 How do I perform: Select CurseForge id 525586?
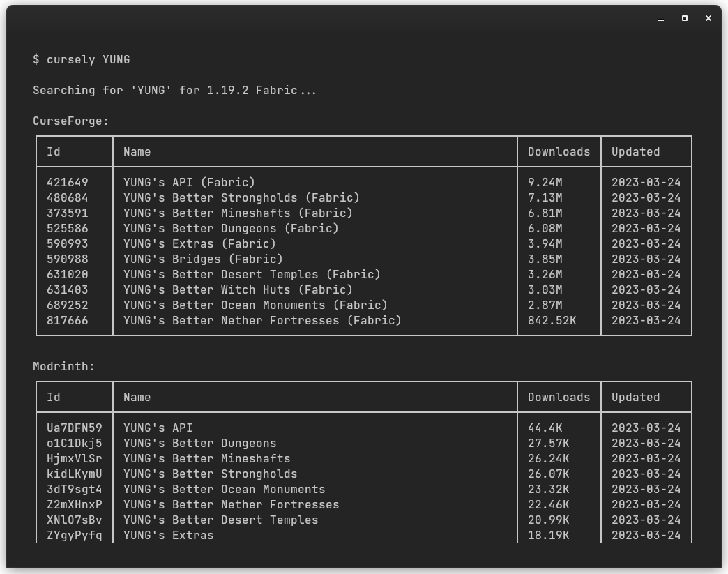[x=68, y=229]
